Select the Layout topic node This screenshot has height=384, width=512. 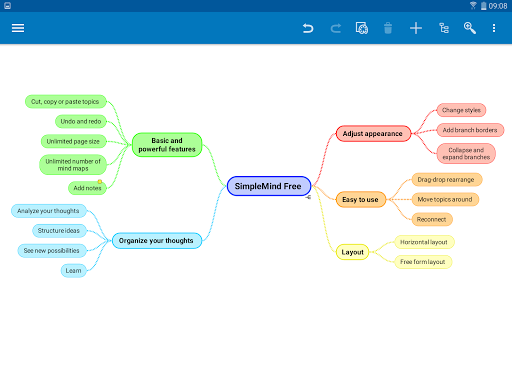point(352,252)
